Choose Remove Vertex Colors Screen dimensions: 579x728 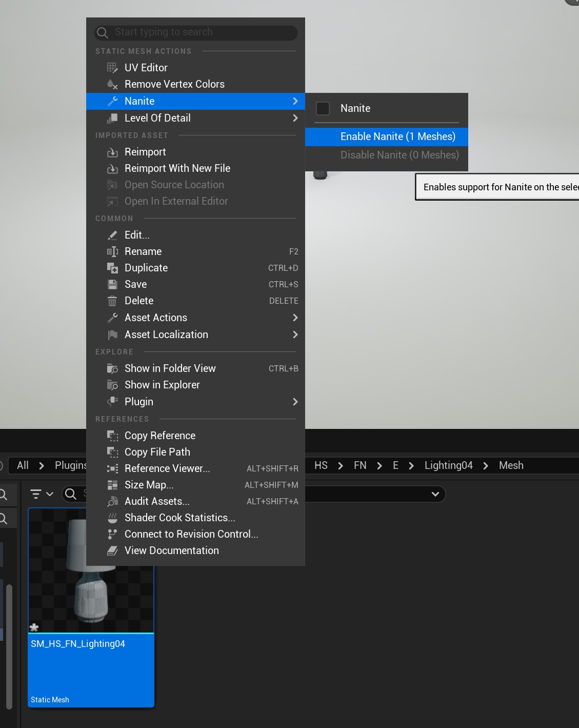click(196, 84)
